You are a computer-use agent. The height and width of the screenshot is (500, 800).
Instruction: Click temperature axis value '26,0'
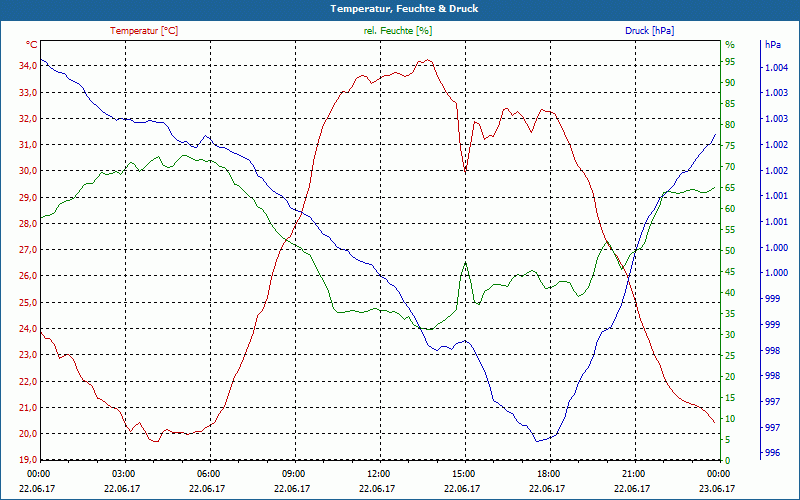[x=28, y=276]
